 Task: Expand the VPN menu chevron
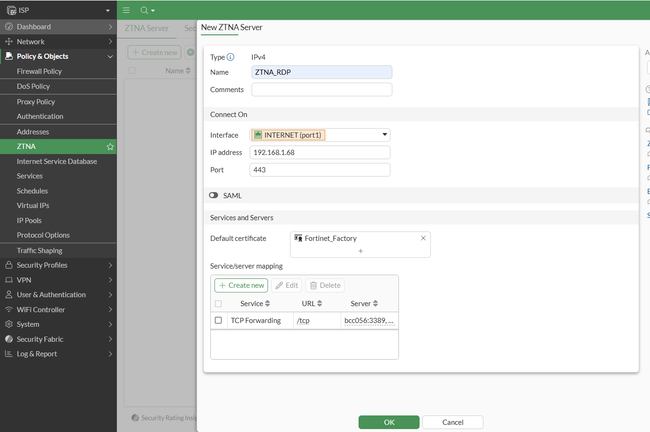coord(110,280)
